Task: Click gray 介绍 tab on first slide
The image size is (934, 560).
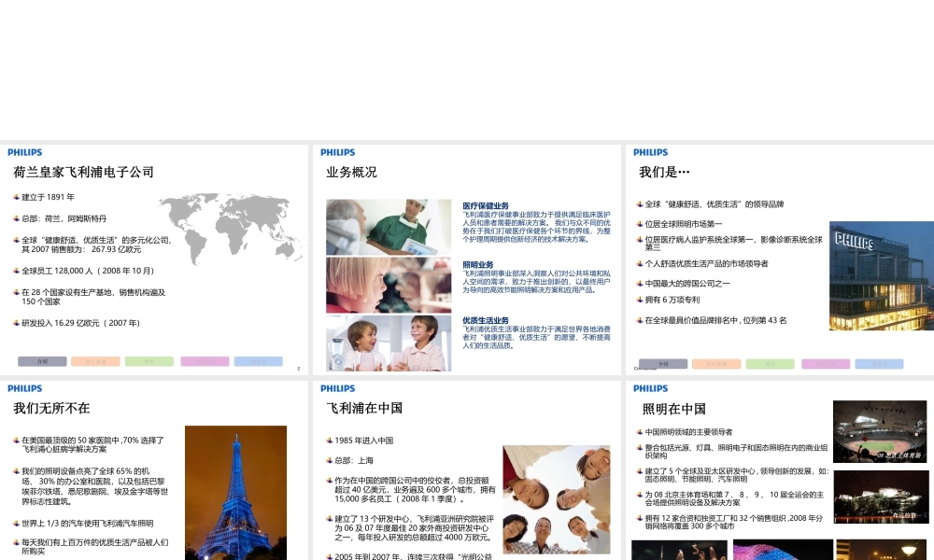Action: [x=42, y=361]
